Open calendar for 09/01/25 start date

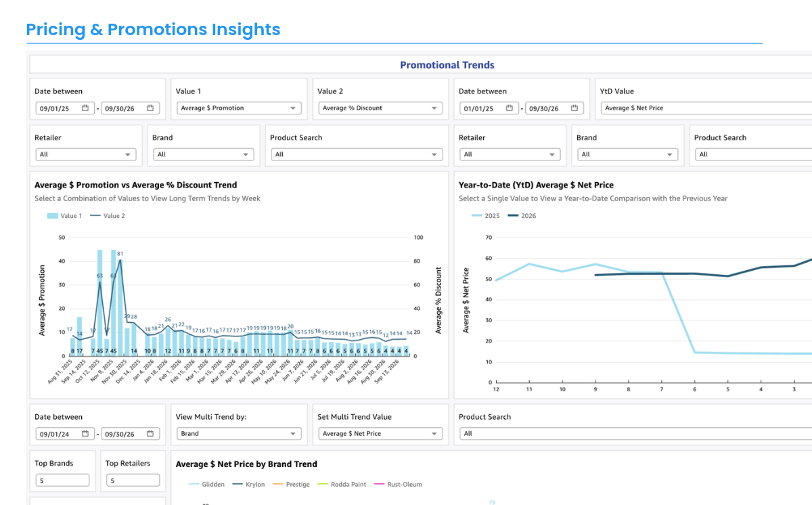click(x=85, y=108)
